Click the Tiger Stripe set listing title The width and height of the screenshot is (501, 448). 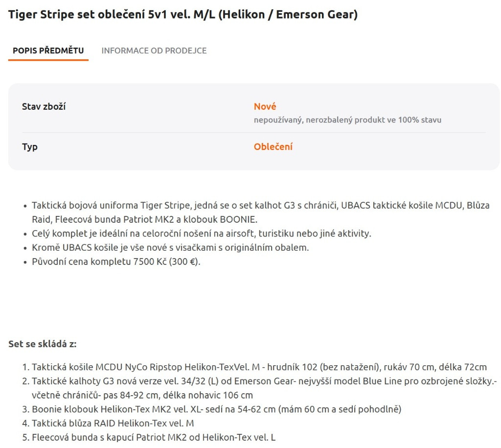(x=182, y=15)
